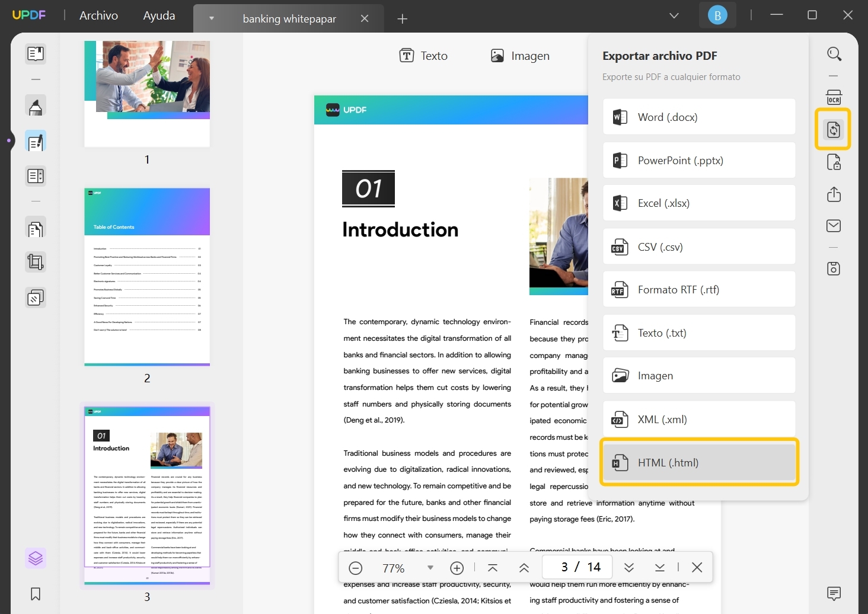The image size is (868, 614).
Task: Zoom out with the minus button
Action: [x=356, y=568]
